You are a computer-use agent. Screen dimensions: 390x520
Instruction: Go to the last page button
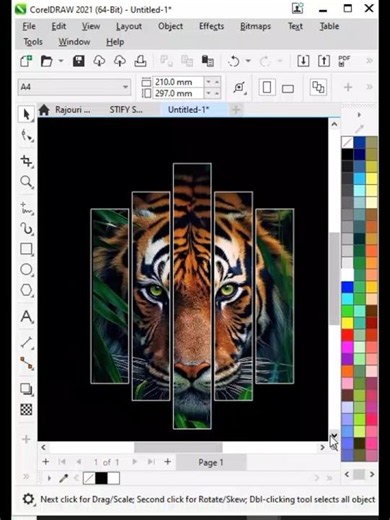[x=151, y=462]
